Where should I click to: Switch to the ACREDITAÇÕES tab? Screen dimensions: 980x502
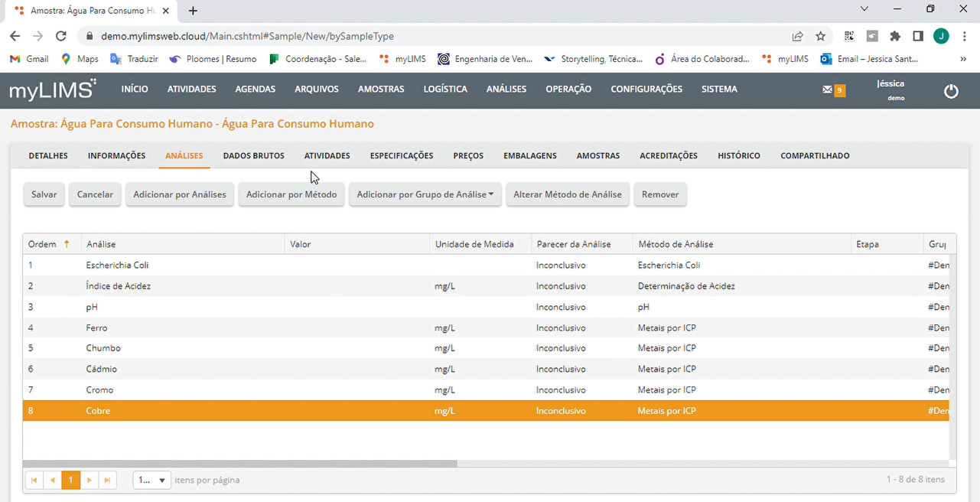pyautogui.click(x=669, y=156)
